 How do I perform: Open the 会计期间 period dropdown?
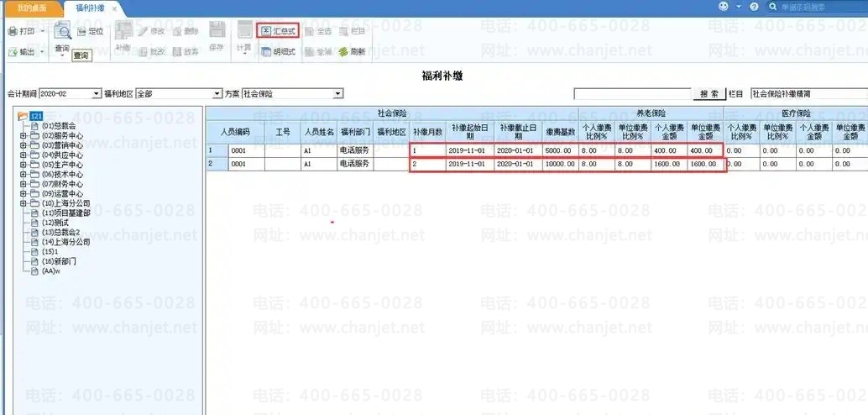coord(97,94)
